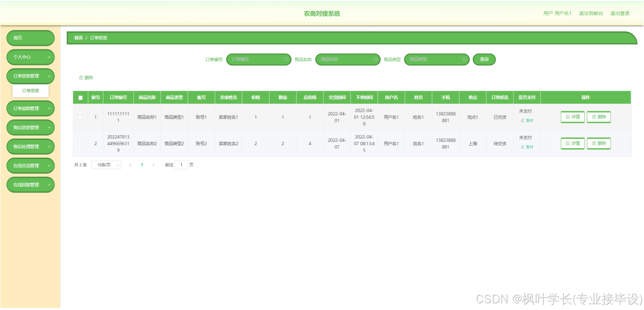Expand the 售后处理管理 menu
Viewport: 644px width, 310px height.
tap(31, 147)
